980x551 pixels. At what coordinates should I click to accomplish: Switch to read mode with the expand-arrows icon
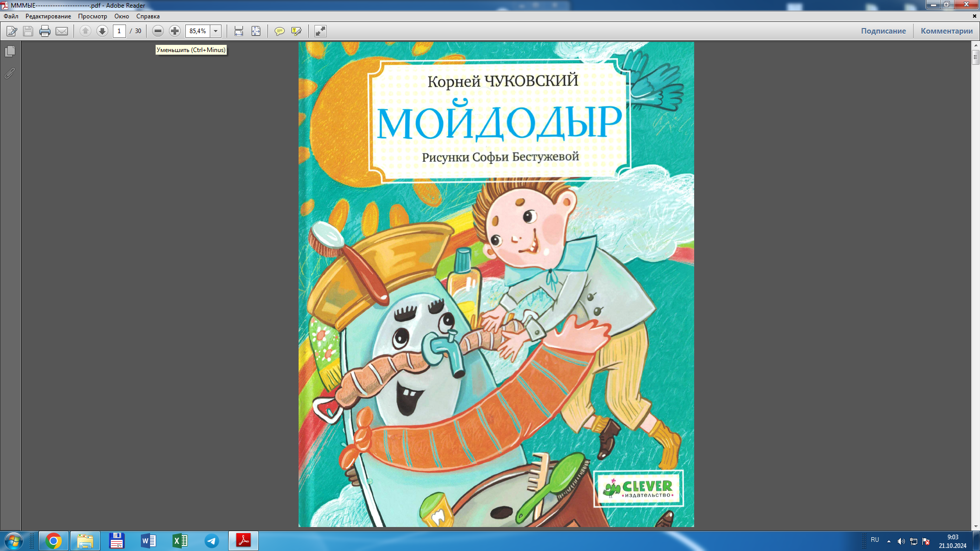320,31
